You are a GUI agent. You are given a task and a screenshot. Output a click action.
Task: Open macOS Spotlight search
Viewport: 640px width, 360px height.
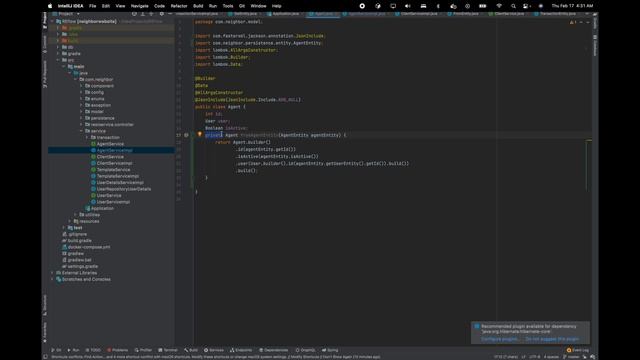(513, 6)
